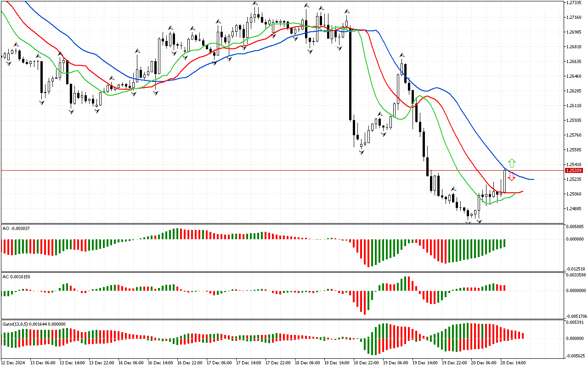Click the 1.26110 price scale label
This screenshot has width=588, height=368.
pyautogui.click(x=575, y=106)
